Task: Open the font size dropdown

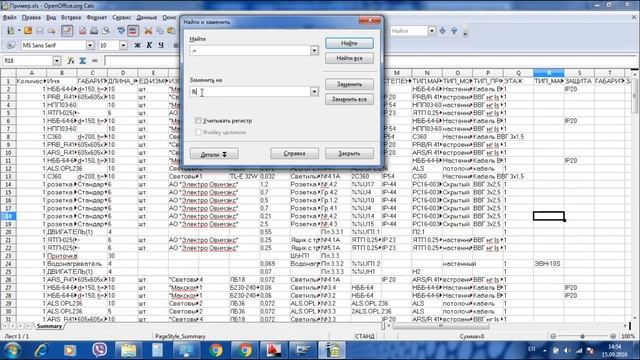Action: tap(123, 45)
